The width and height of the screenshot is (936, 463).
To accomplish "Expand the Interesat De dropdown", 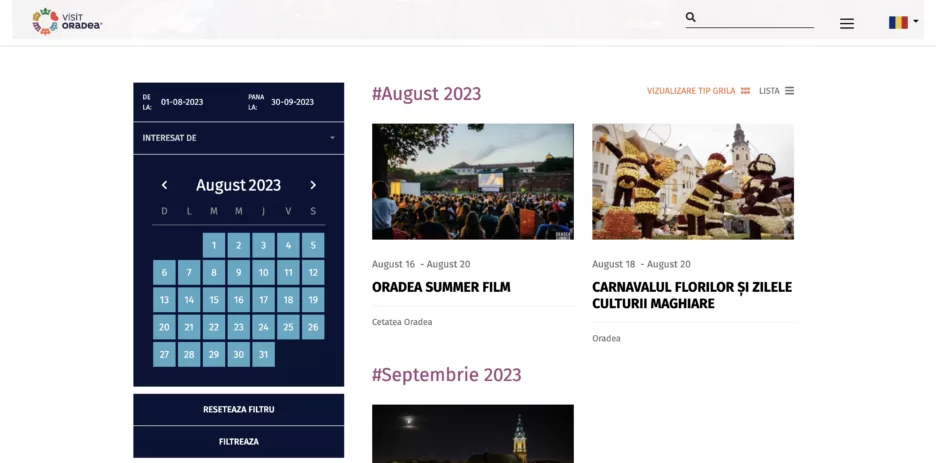I will click(238, 138).
